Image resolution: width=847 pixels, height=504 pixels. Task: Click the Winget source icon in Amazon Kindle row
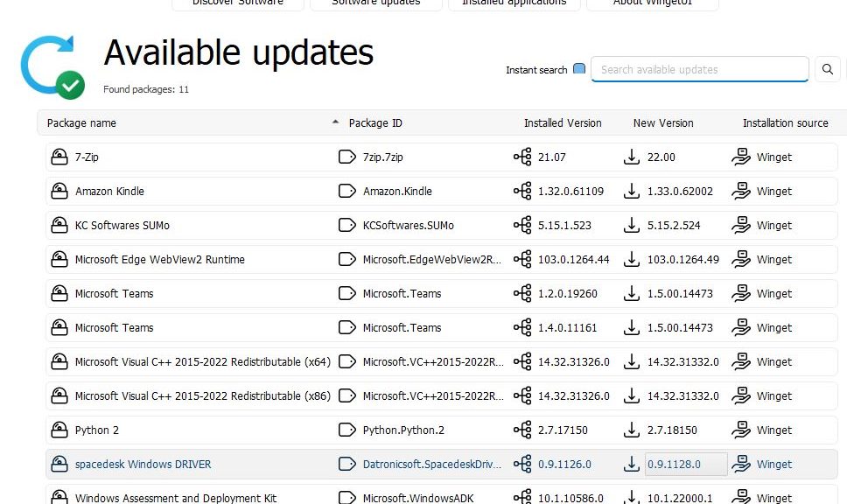click(x=741, y=191)
